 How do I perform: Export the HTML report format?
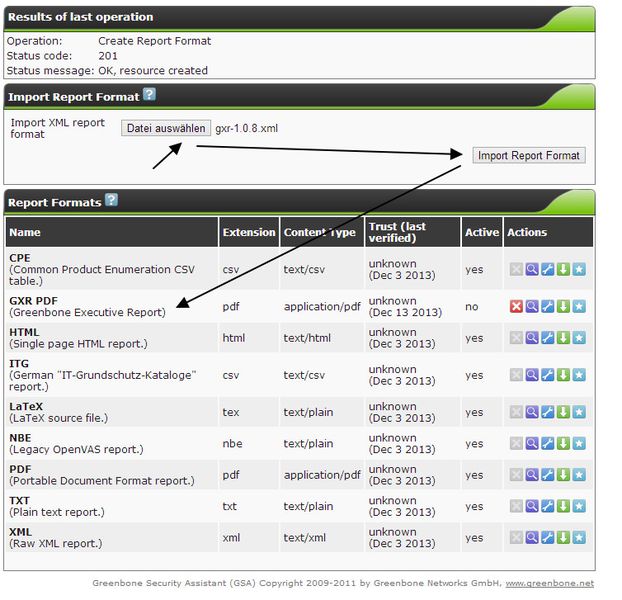coord(563,338)
